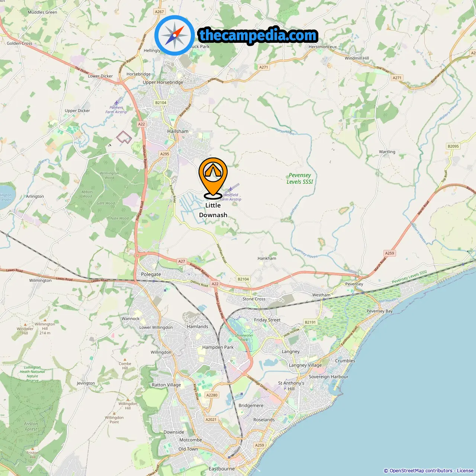Click the B2191 road shield near Westham
This screenshot has width=476, height=476.
[x=310, y=322]
